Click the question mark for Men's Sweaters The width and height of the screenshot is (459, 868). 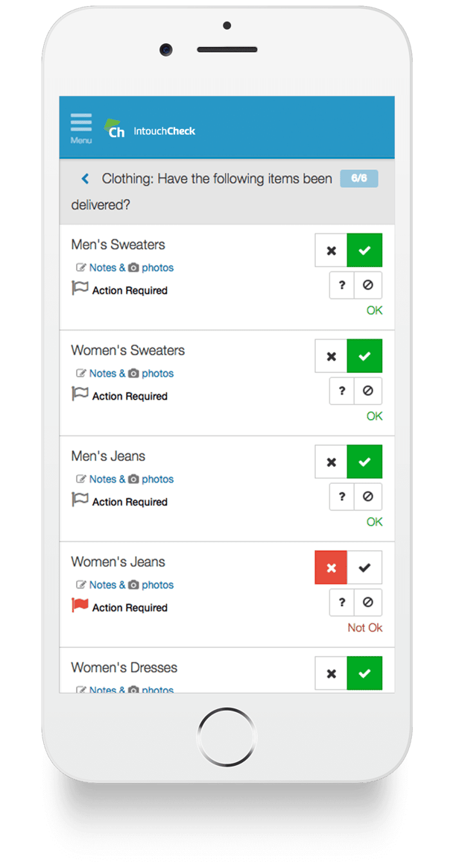tap(342, 285)
